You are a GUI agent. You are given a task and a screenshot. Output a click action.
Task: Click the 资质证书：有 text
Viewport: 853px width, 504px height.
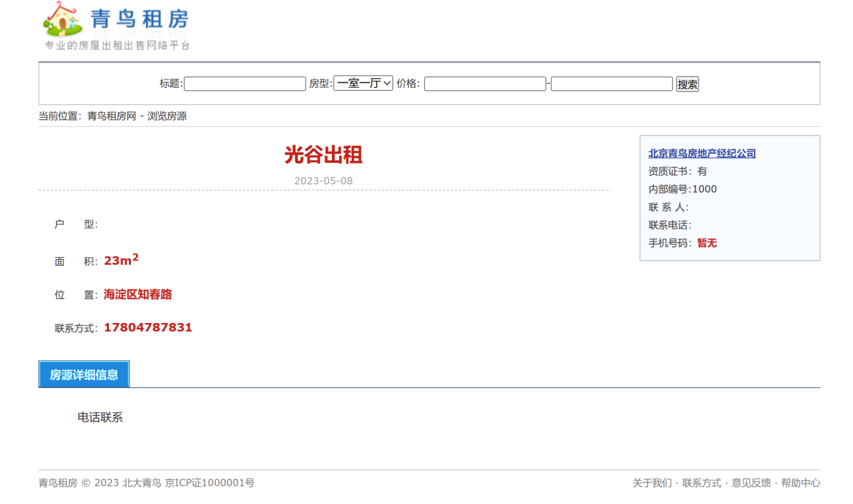(x=678, y=171)
